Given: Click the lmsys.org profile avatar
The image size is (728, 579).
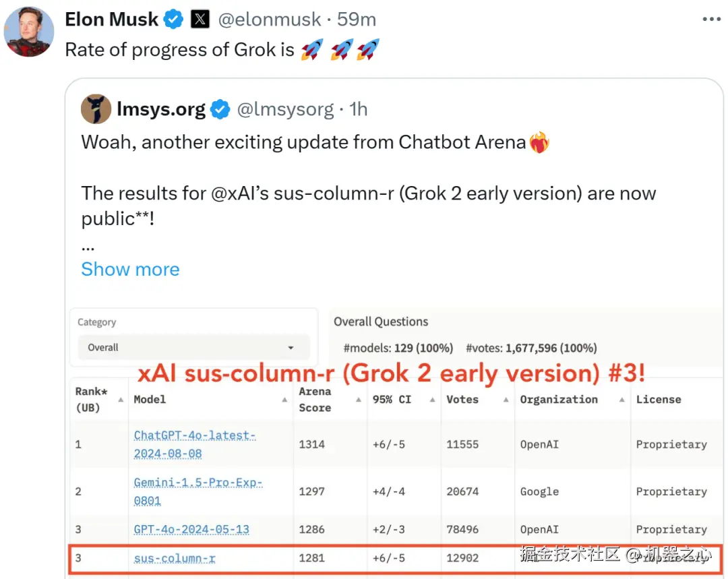Looking at the screenshot, I should pyautogui.click(x=96, y=109).
